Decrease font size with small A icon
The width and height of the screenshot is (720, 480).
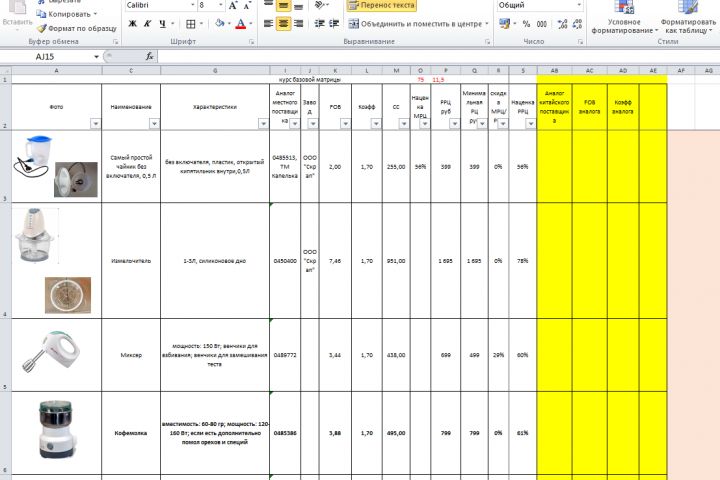247,5
